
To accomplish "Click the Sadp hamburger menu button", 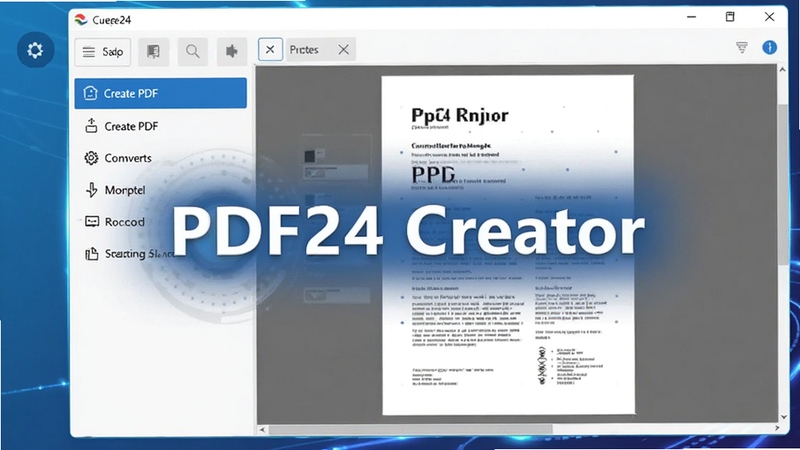I will (x=103, y=52).
